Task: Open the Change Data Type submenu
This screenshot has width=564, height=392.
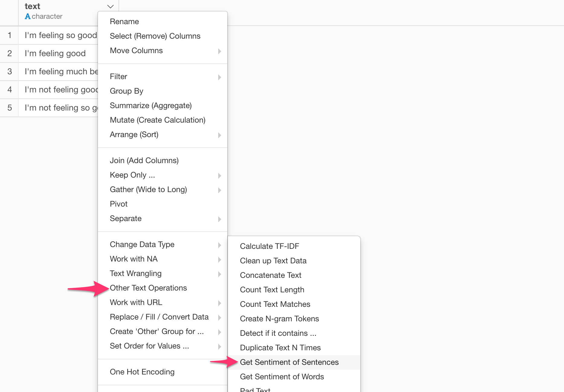Action: (x=142, y=244)
